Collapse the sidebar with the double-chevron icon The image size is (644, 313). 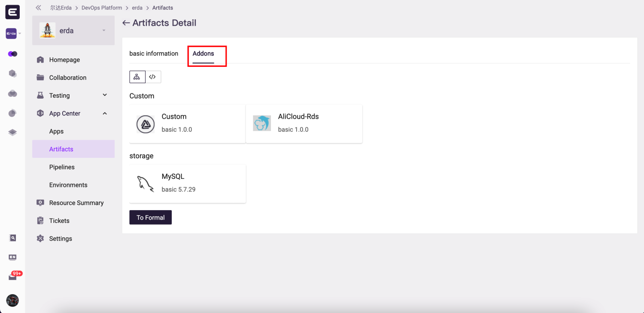pyautogui.click(x=39, y=8)
